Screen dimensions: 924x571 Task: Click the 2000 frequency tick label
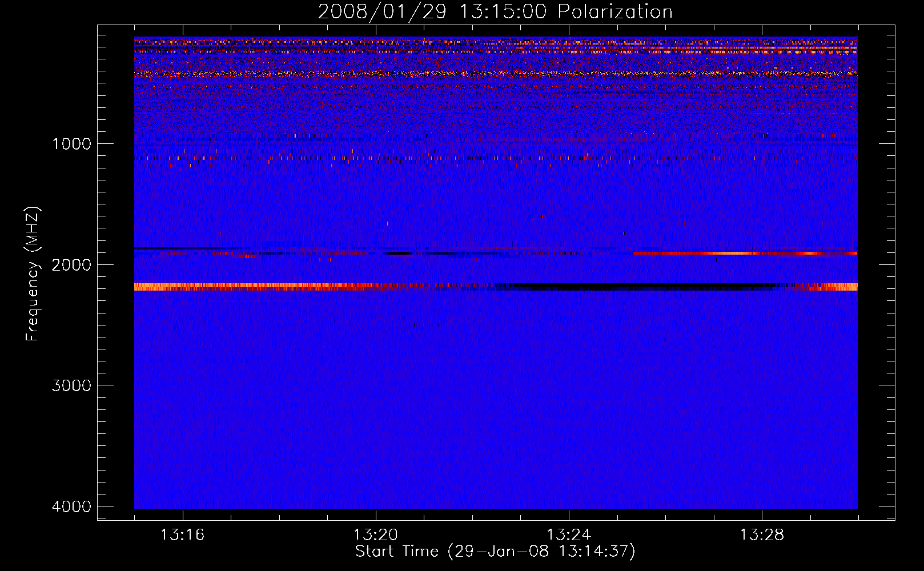(71, 264)
